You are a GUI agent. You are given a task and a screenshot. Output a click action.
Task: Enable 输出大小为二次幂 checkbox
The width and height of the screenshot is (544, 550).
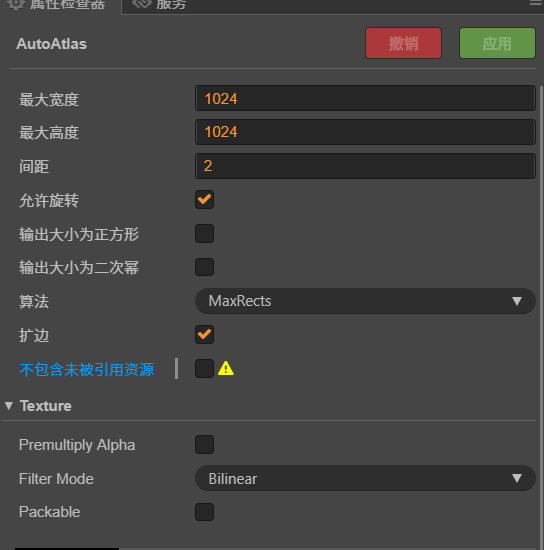click(x=204, y=267)
